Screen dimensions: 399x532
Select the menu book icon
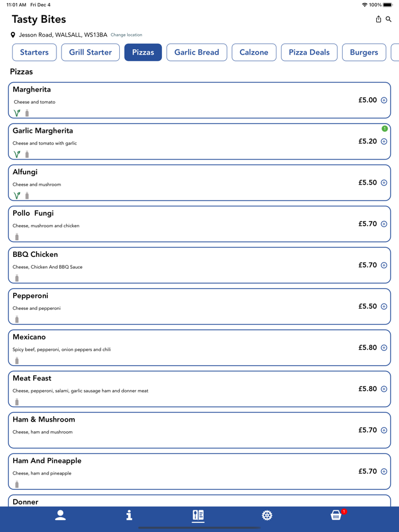(198, 515)
